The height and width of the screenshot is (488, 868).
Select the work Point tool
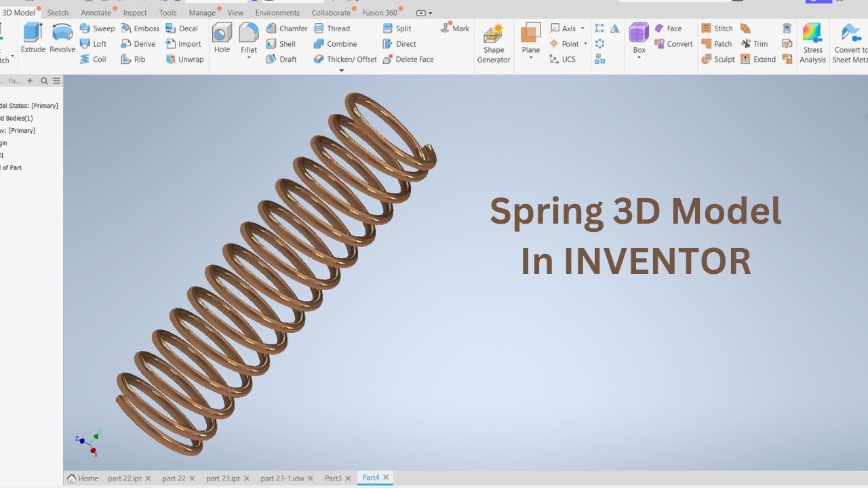[x=564, y=44]
